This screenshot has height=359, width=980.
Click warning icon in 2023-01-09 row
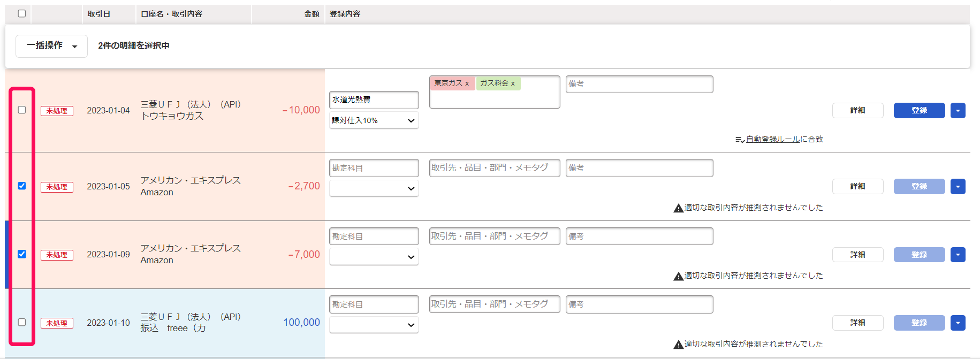point(678,276)
